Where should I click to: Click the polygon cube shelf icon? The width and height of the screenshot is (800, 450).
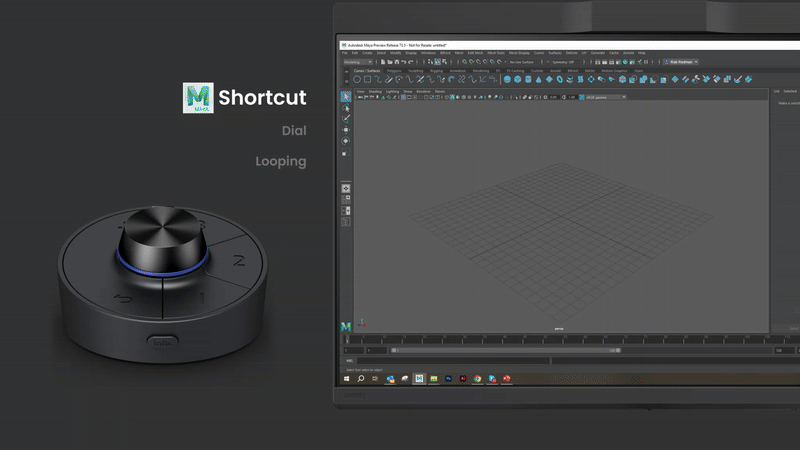click(518, 80)
